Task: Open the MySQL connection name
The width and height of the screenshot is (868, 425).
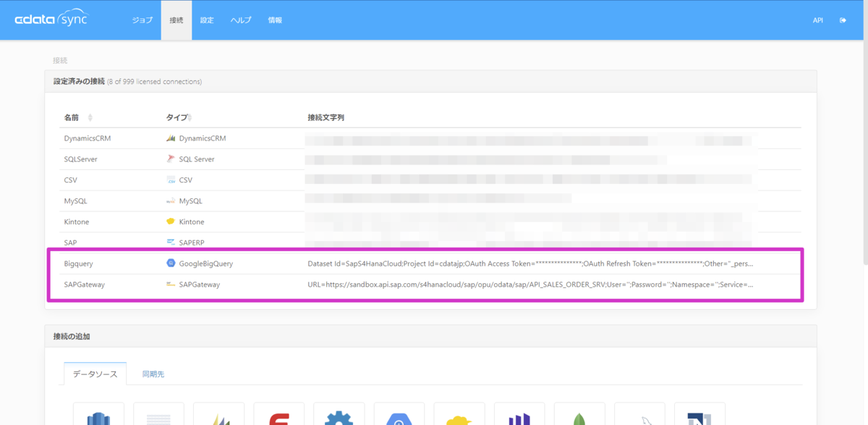Action: pos(75,201)
